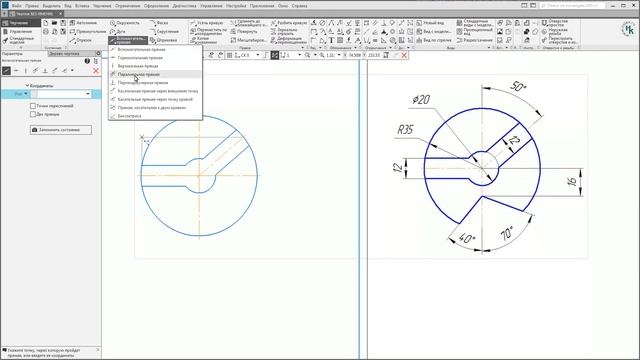Select the Масштабировать tool

tap(248, 40)
